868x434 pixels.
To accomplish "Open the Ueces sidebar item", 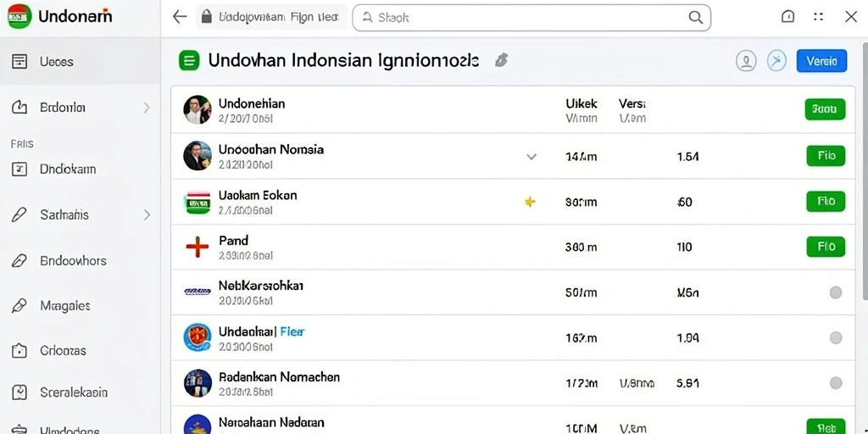I will (x=81, y=61).
